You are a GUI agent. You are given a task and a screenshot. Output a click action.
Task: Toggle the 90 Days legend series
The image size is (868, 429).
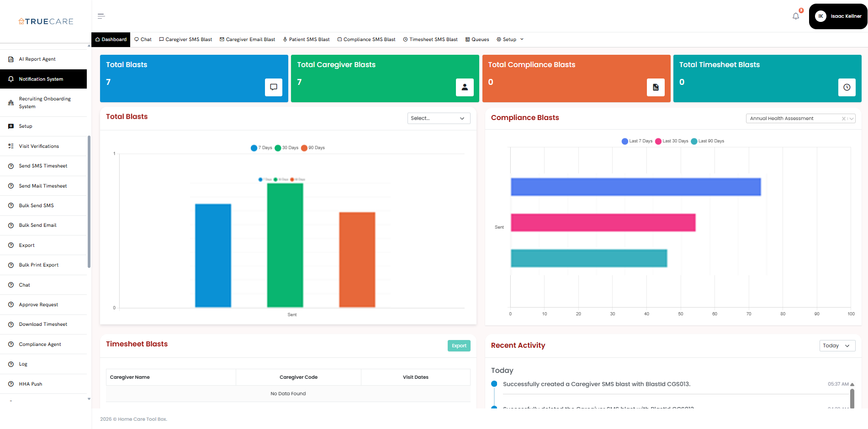313,148
